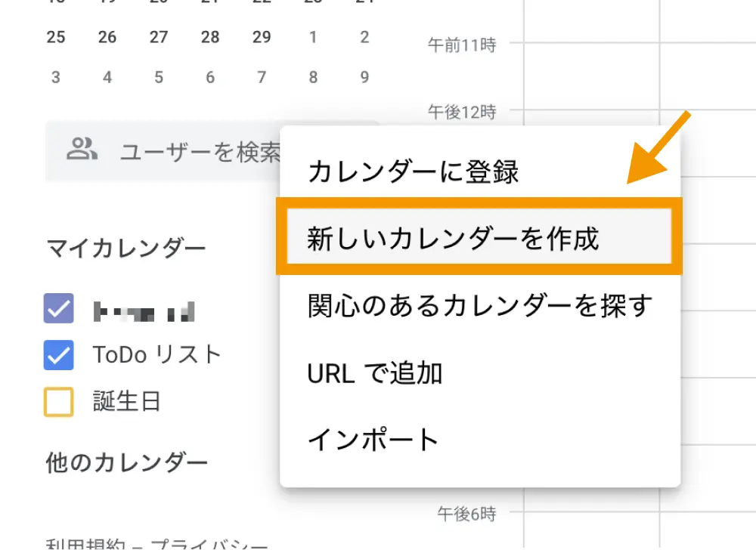
Task: Select date 25 in mini calendar
Action: (56, 37)
